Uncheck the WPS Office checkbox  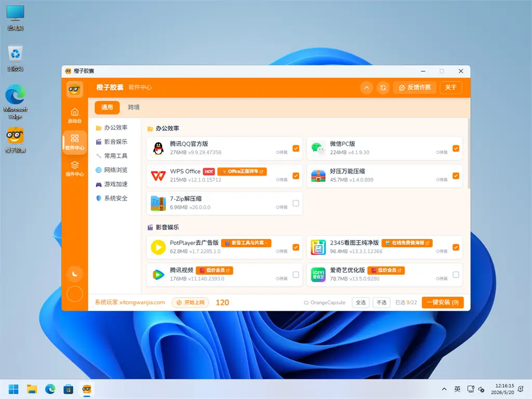click(x=296, y=176)
